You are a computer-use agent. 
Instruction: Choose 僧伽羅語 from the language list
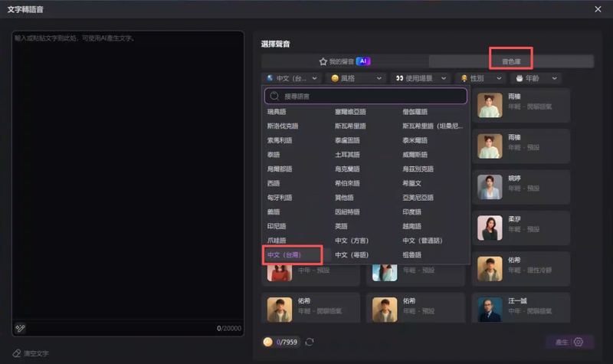click(415, 112)
